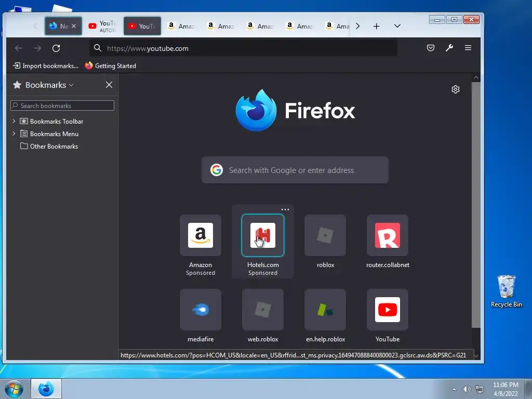The height and width of the screenshot is (399, 532).
Task: Select Bookmarks Menu tree row
Action: click(62, 134)
